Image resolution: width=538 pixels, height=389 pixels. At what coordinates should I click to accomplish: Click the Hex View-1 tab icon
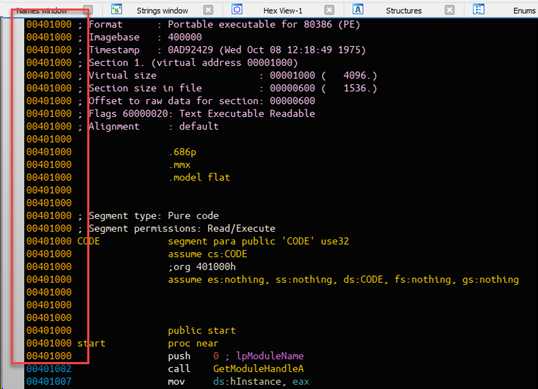(237, 9)
